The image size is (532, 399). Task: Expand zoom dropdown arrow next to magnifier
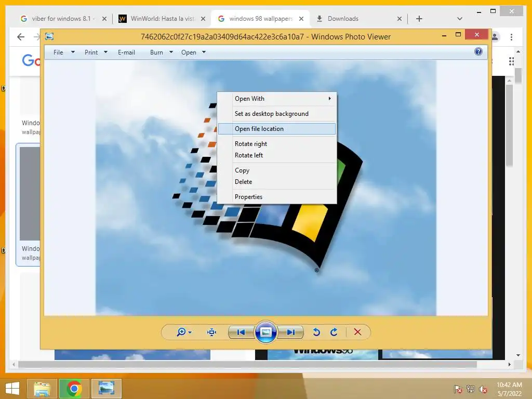190,332
